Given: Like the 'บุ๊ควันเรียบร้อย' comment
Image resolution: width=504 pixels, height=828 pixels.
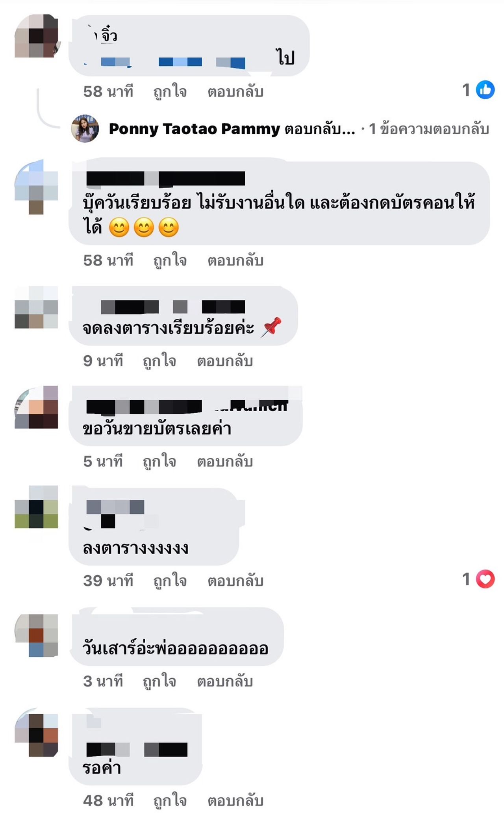Looking at the screenshot, I should (170, 260).
